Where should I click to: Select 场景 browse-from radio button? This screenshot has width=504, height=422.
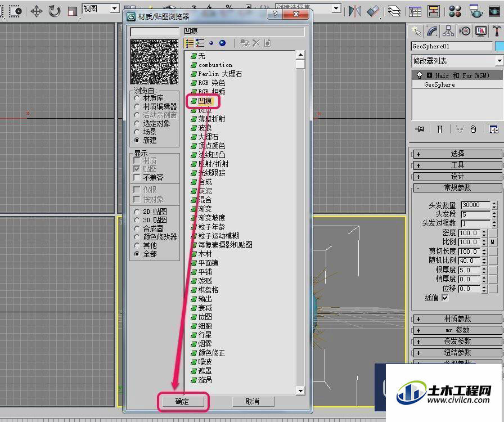(137, 132)
